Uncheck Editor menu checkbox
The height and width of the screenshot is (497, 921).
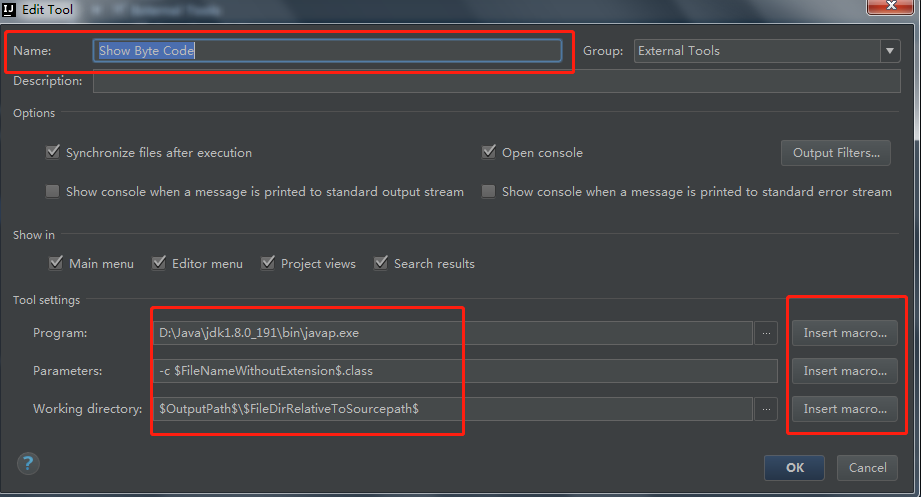[159, 263]
